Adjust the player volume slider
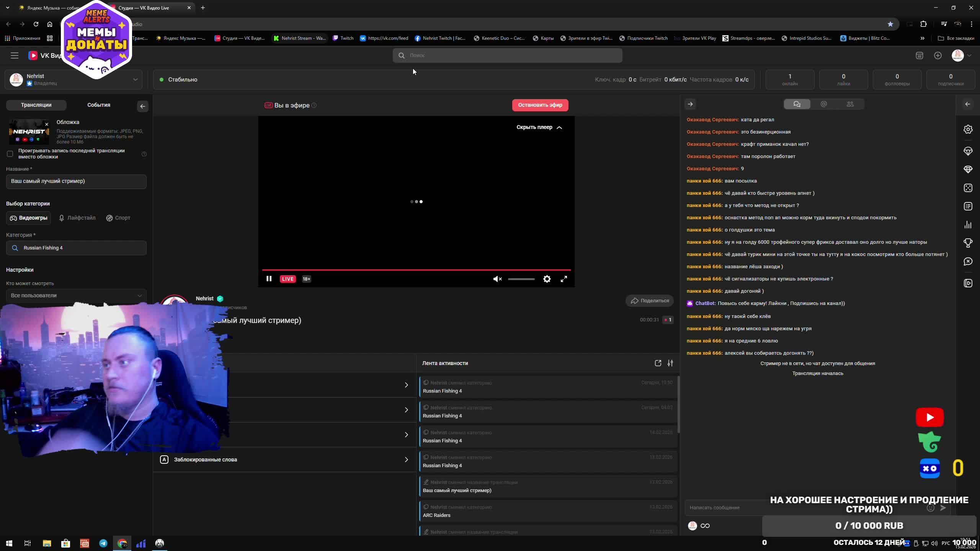Screen dimensions: 980x551 coord(521,279)
